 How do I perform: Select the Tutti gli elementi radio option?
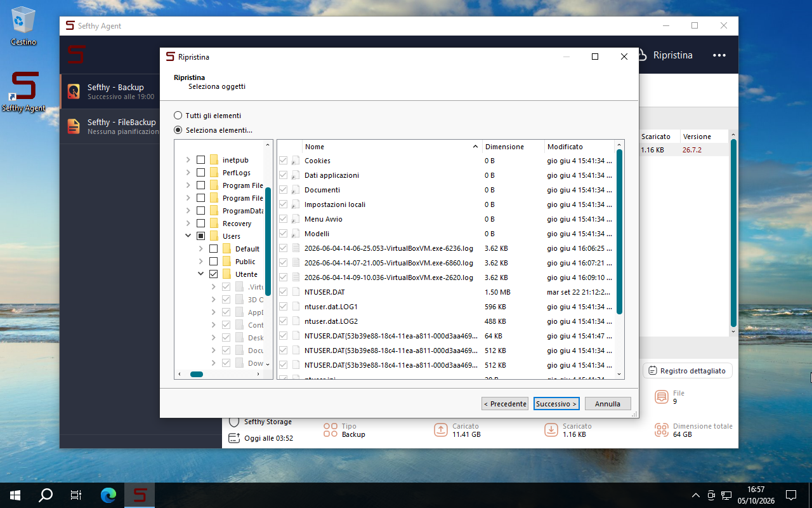pyautogui.click(x=178, y=116)
